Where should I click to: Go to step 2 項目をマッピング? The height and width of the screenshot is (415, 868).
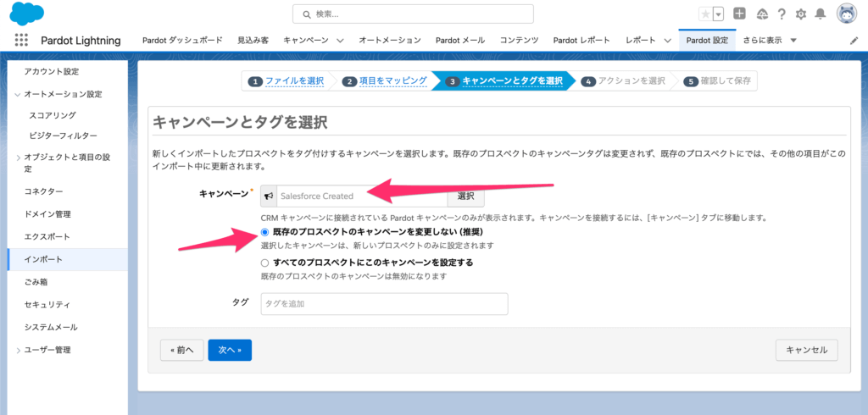click(x=386, y=80)
